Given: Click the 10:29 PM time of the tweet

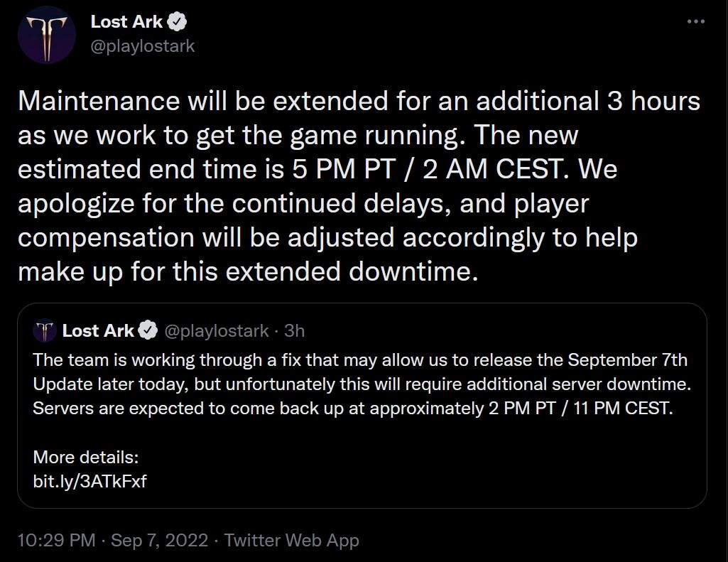Looking at the screenshot, I should coord(55,540).
